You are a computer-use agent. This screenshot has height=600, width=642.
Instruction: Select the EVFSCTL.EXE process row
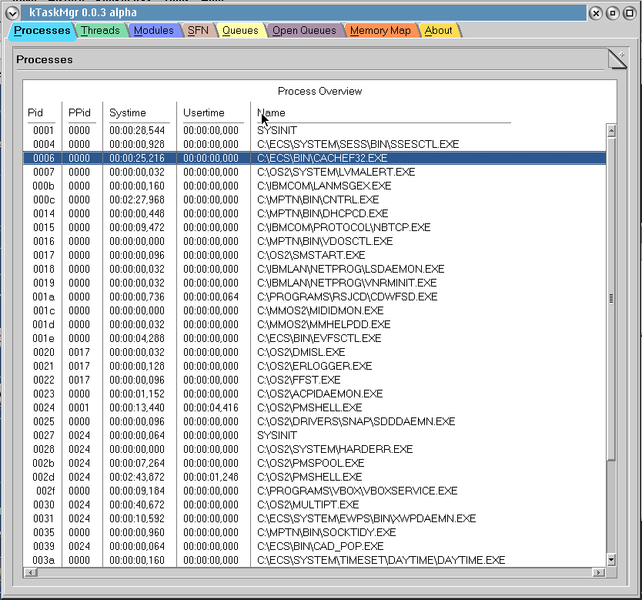(314, 338)
